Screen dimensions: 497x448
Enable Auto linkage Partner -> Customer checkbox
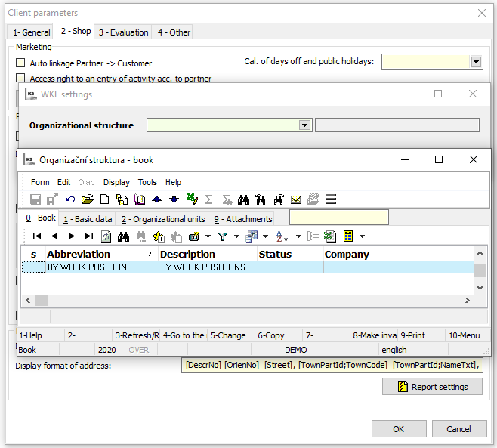(x=20, y=63)
